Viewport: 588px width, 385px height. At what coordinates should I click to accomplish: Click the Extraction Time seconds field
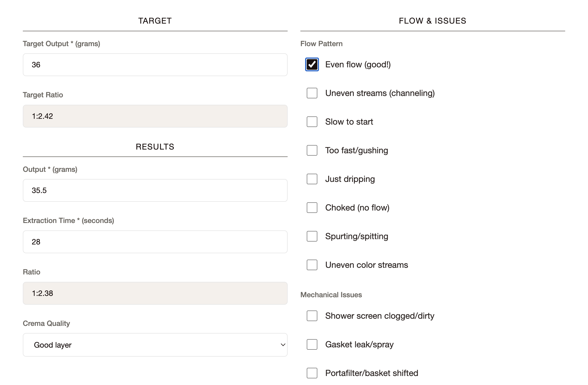(x=155, y=242)
